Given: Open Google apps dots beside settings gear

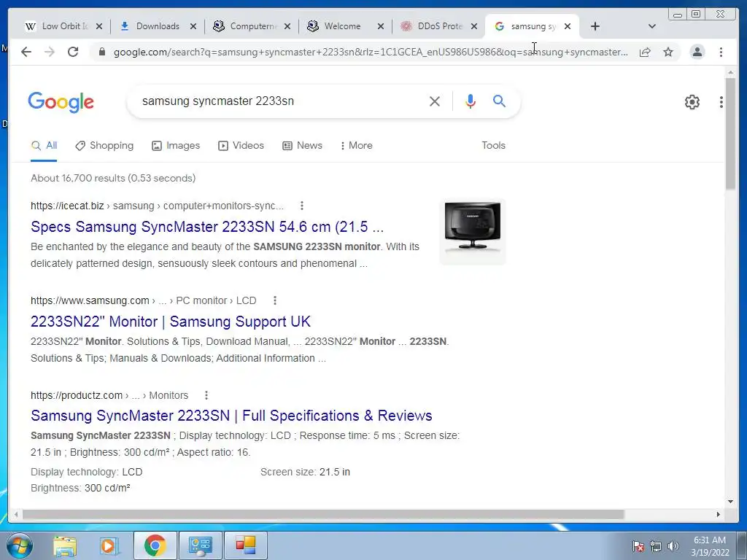Looking at the screenshot, I should pyautogui.click(x=721, y=102).
